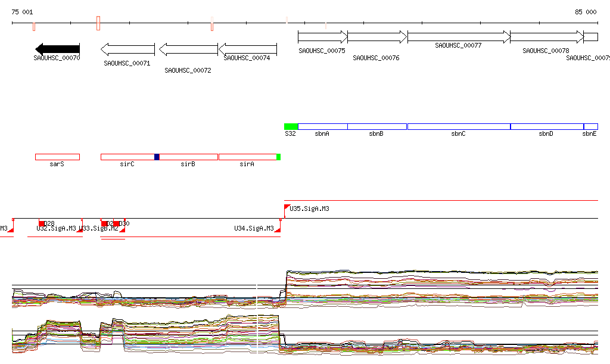Click the SAOUHSC_00074 gene arrow
The image size is (610, 364).
248,49
